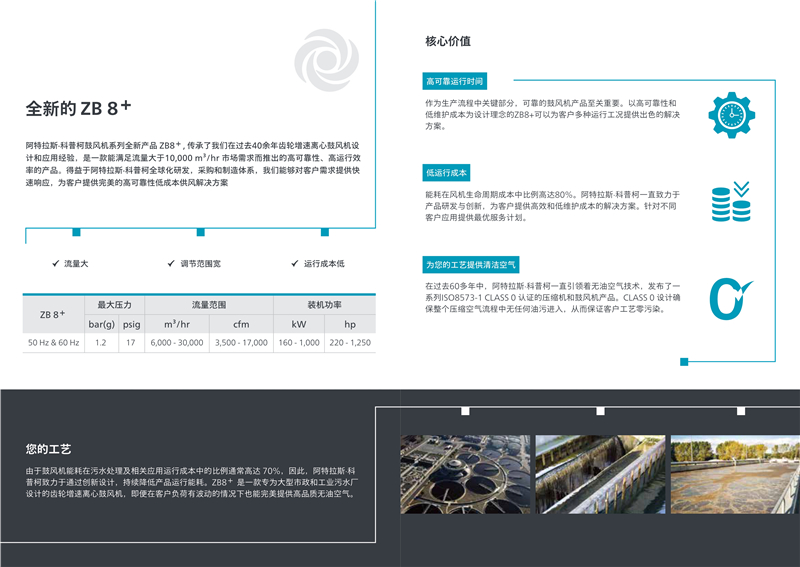This screenshot has width=800, height=567.
Task: Select the 低运行成本 blue label
Action: [x=446, y=172]
